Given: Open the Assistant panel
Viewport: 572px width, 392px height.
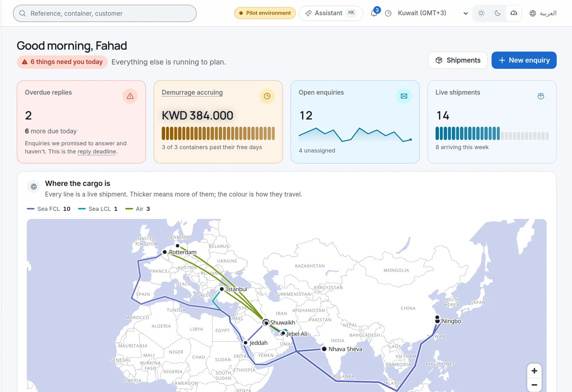Looking at the screenshot, I should click(331, 13).
